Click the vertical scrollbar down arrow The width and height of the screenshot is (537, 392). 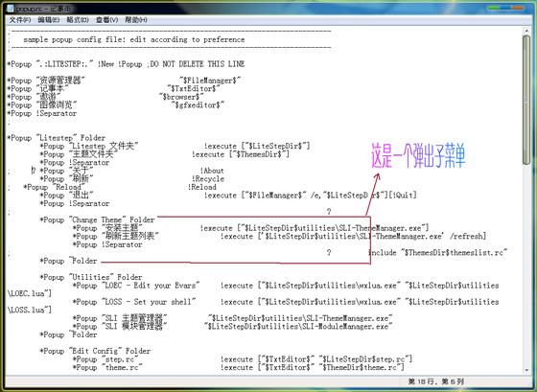coord(526,370)
